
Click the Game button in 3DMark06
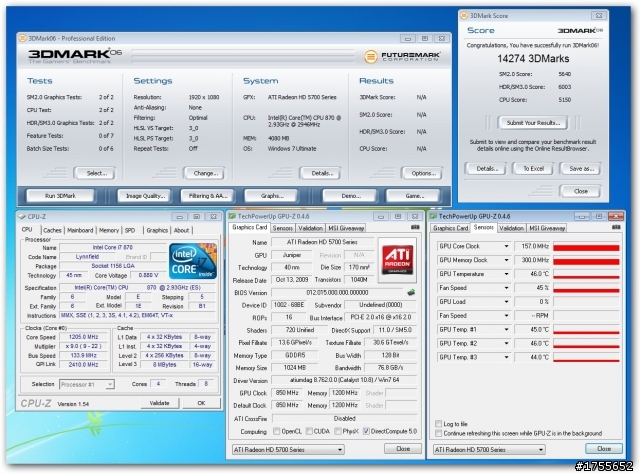[x=413, y=196]
